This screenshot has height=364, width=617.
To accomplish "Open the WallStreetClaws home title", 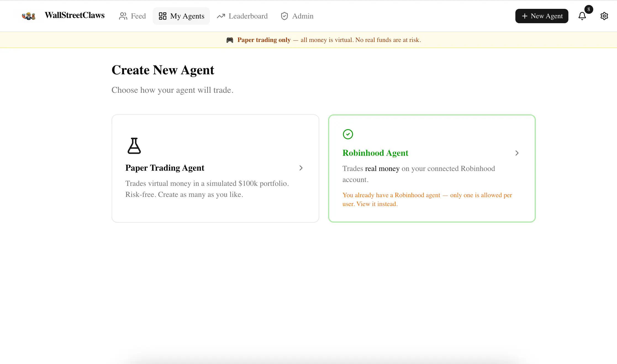I will [75, 15].
